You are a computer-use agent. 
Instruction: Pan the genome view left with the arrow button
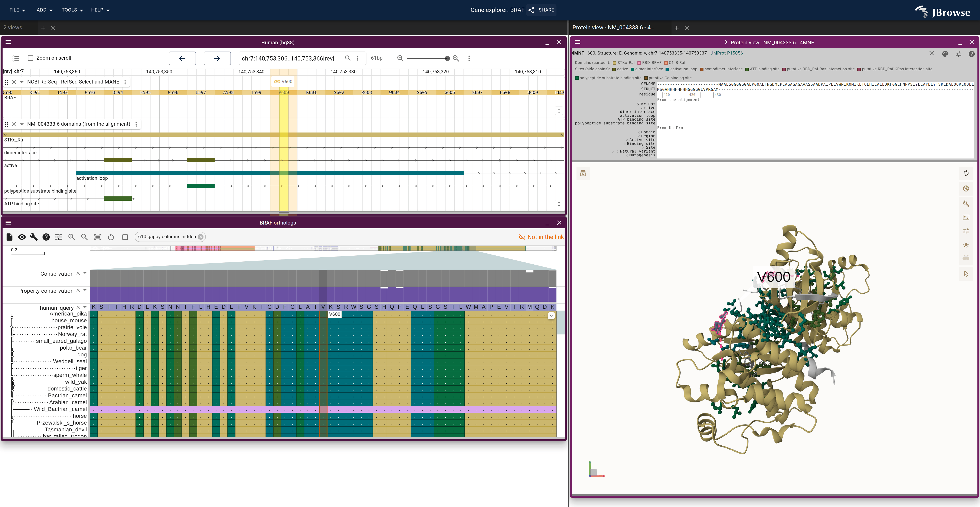182,58
